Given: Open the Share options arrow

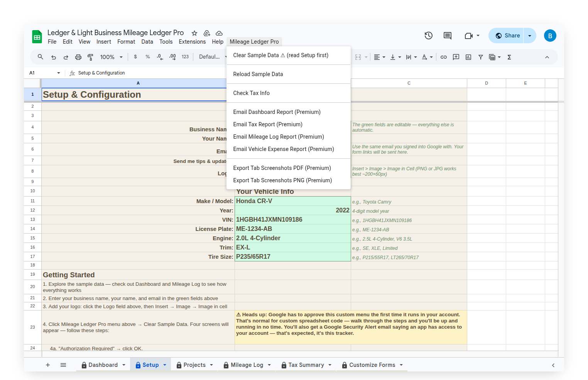Looking at the screenshot, I should point(530,36).
